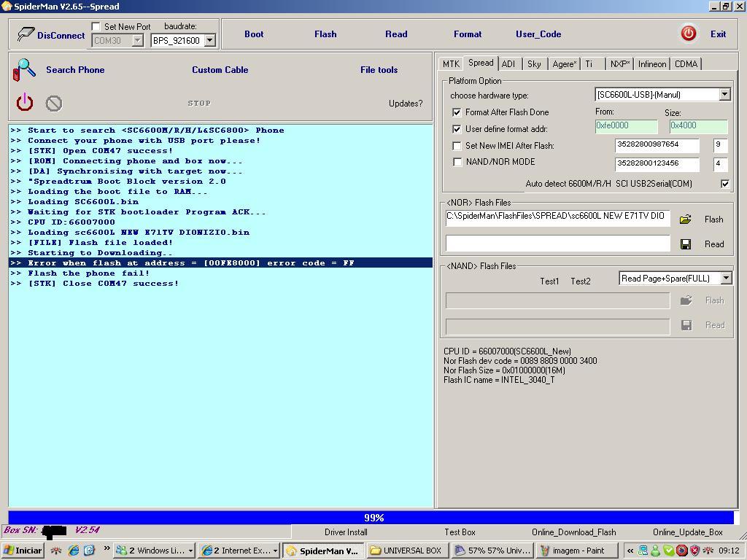Viewport: 747px width, 560px height.
Task: Switch to the Sky tab
Action: coord(534,64)
